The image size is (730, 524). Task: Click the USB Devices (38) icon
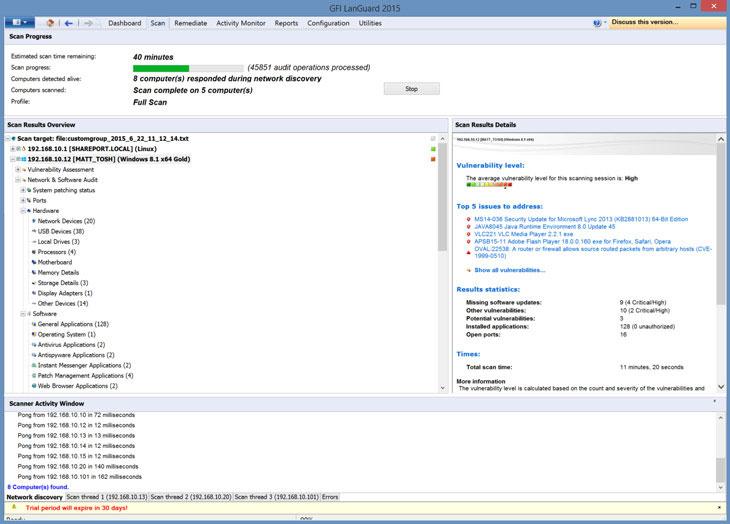pos(34,231)
